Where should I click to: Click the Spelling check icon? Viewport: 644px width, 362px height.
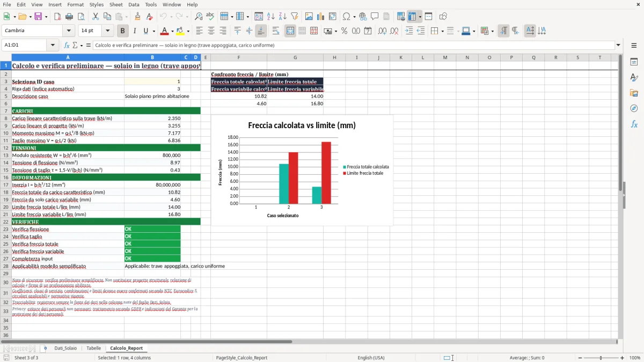(x=210, y=17)
